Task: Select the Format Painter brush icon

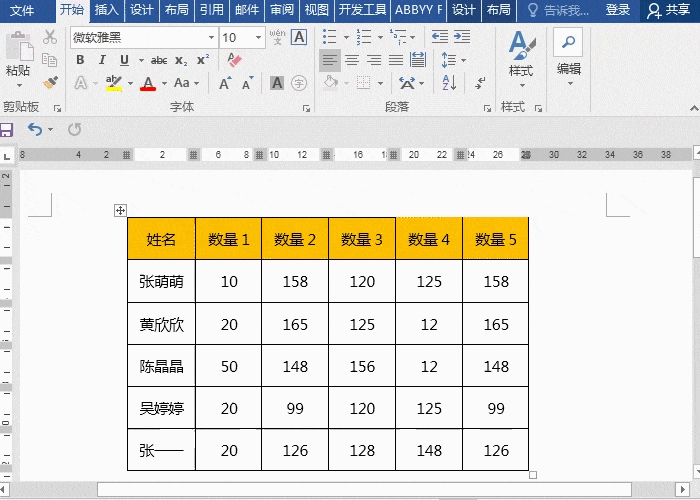Action: (50, 83)
